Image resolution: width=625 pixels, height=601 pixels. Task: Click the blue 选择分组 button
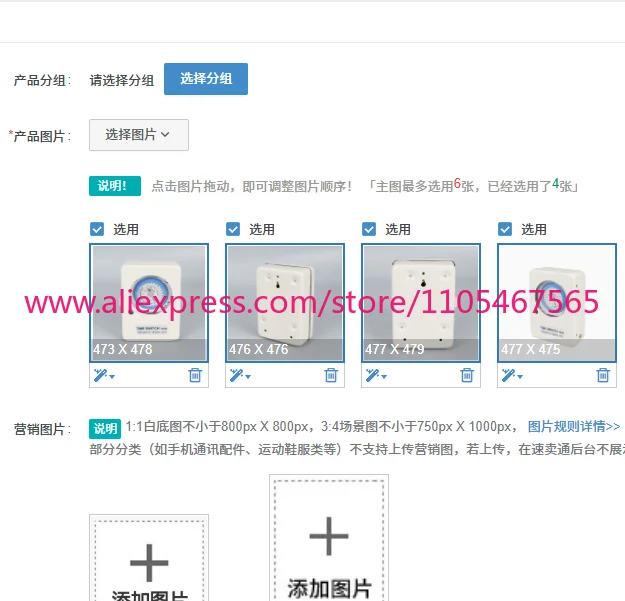point(206,79)
